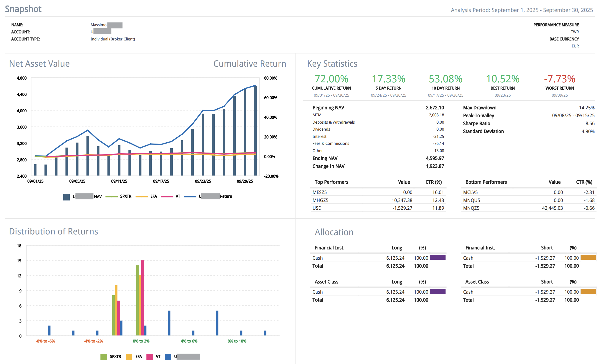Select the MNQZ5 bottom performer row

click(x=471, y=208)
